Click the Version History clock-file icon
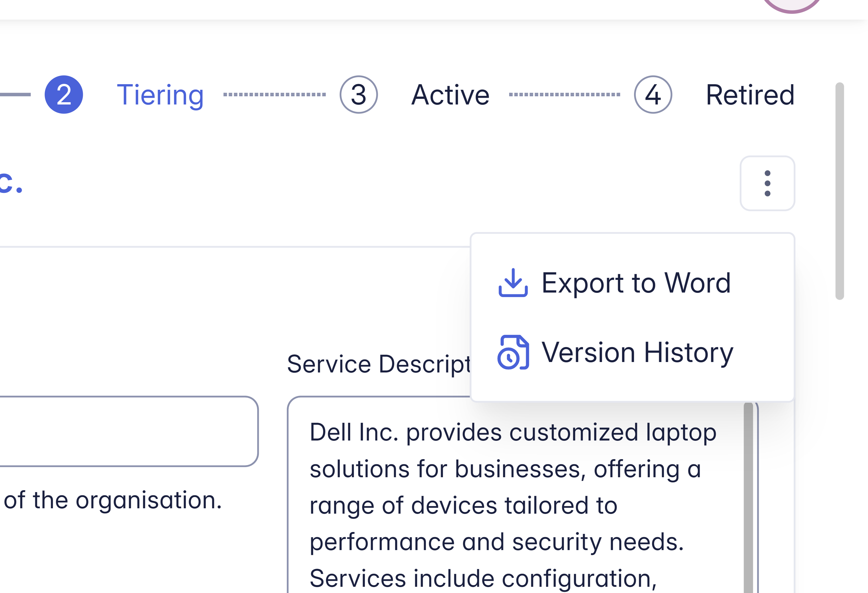The image size is (868, 593). [x=513, y=352]
